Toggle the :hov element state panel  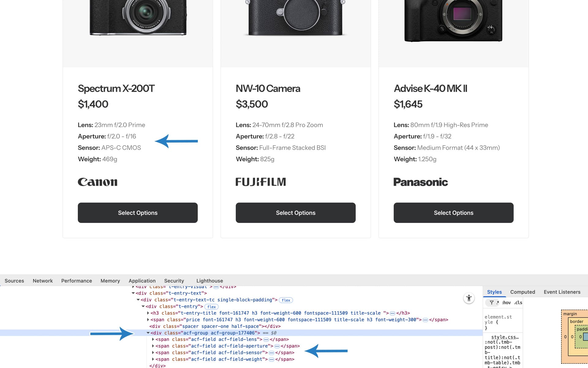[x=506, y=303]
